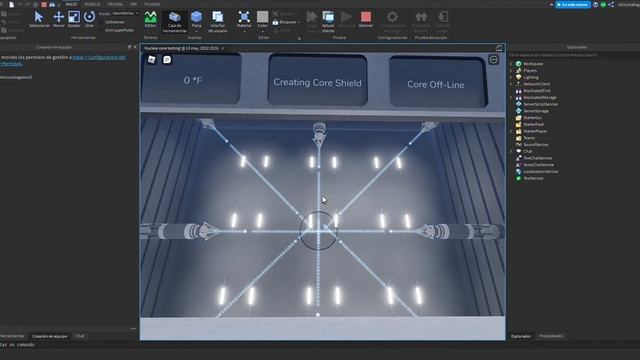Maximize the viewport with corner icon
Viewport: 640px width, 360px height.
click(x=499, y=48)
